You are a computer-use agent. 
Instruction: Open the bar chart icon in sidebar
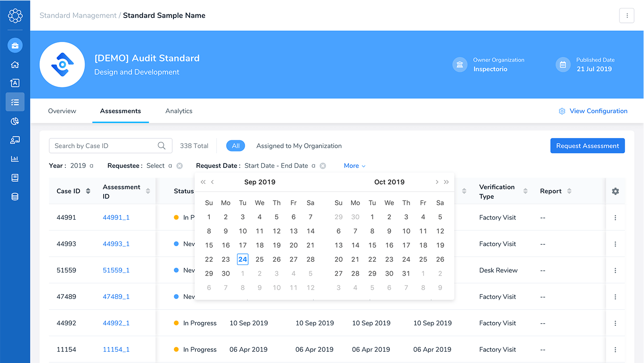15,159
